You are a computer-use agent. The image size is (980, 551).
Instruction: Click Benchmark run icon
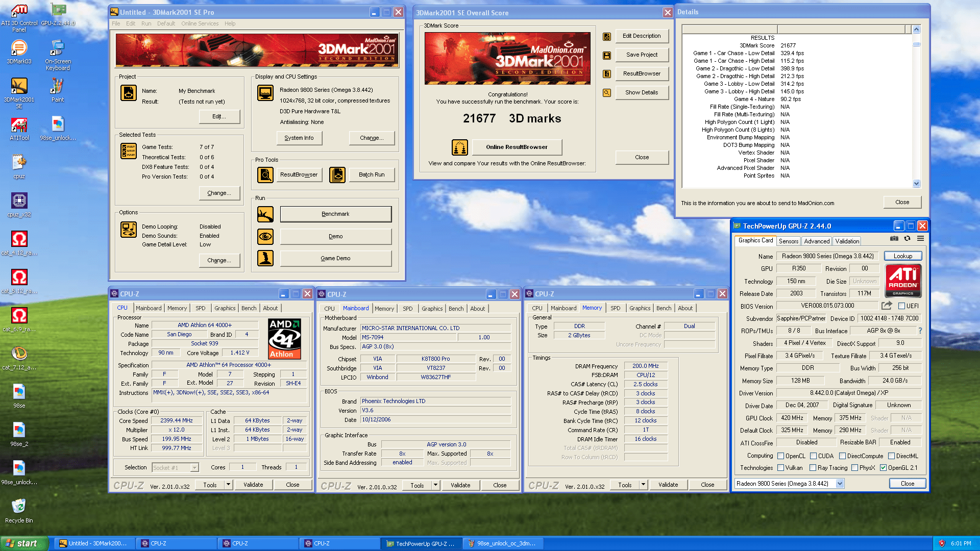click(265, 214)
